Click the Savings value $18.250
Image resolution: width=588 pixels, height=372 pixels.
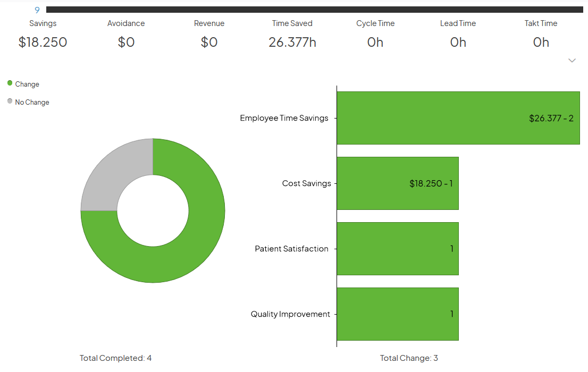[x=43, y=42]
